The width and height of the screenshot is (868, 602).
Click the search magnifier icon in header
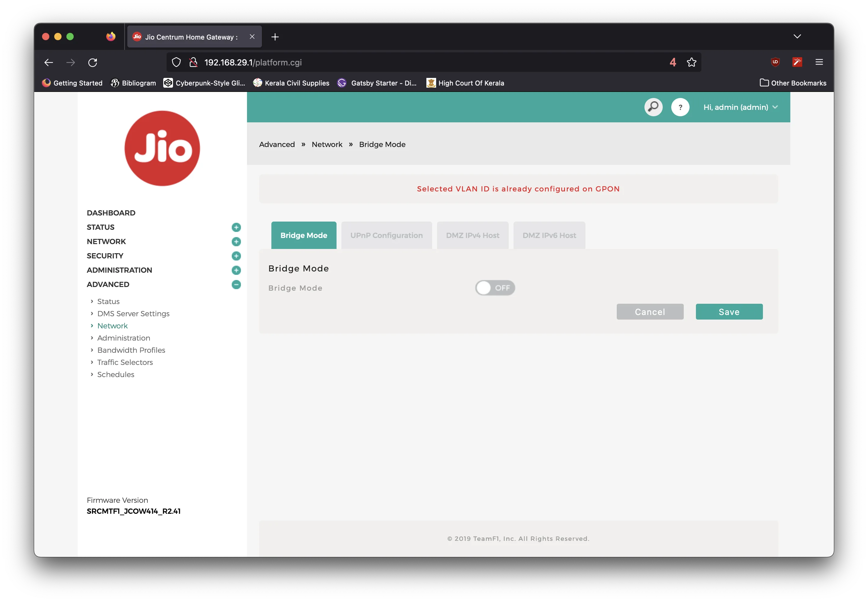click(653, 107)
